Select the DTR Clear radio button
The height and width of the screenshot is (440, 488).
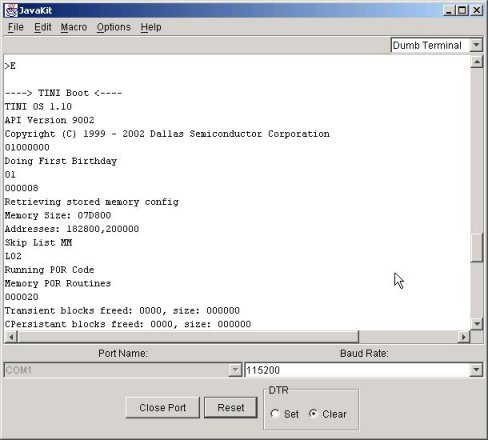tap(313, 414)
